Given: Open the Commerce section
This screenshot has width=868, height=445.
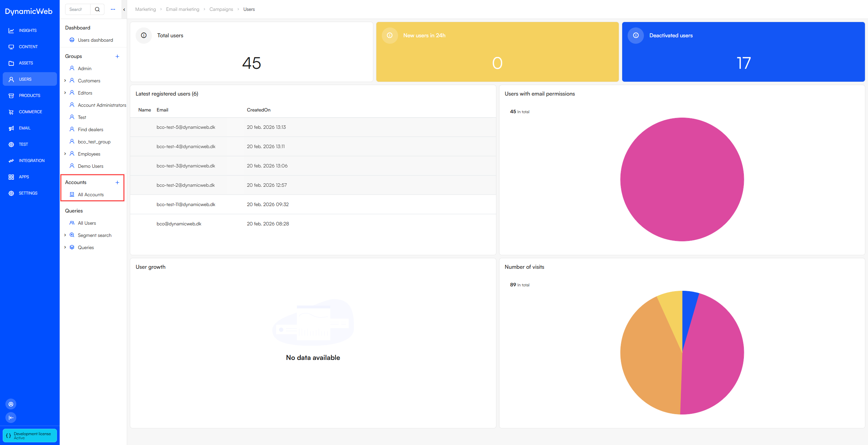Looking at the screenshot, I should [x=31, y=112].
